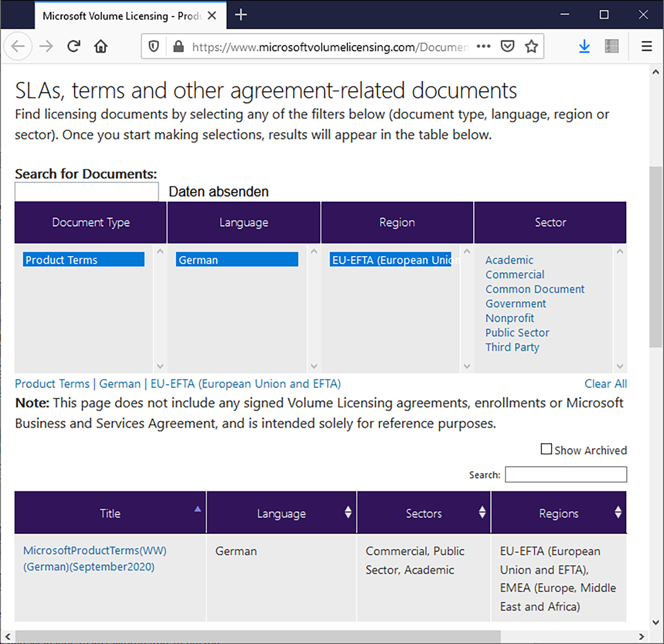Image resolution: width=664 pixels, height=644 pixels.
Task: Save page to Pocket icon
Action: point(507,46)
